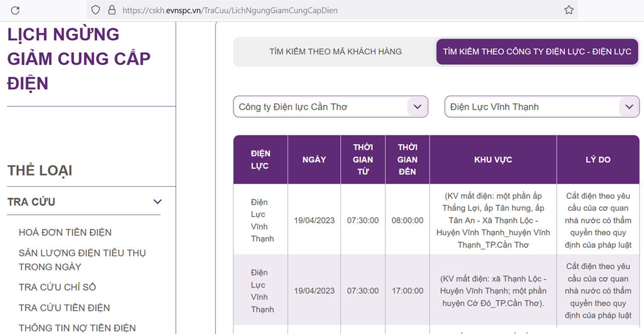Click the Ngày column header
Image resolution: width=644 pixels, height=334 pixels.
click(314, 160)
